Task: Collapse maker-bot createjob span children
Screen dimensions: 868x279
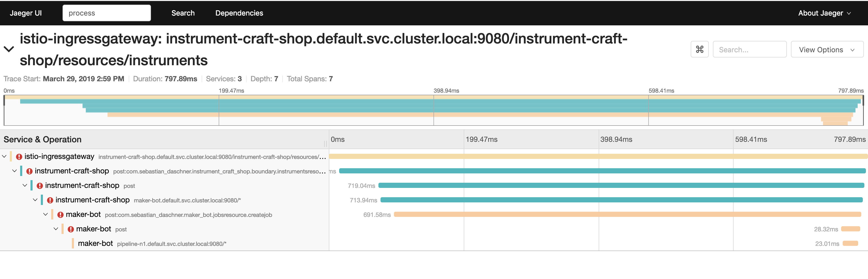Action: point(45,215)
